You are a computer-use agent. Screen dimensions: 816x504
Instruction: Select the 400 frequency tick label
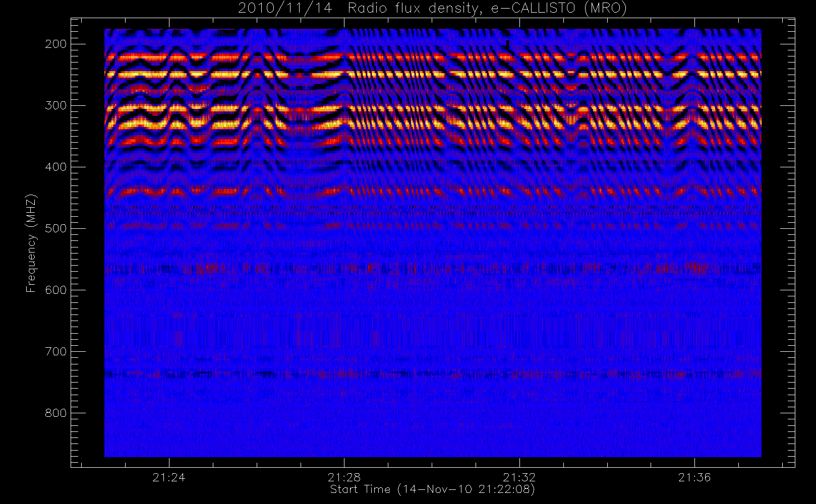55,167
